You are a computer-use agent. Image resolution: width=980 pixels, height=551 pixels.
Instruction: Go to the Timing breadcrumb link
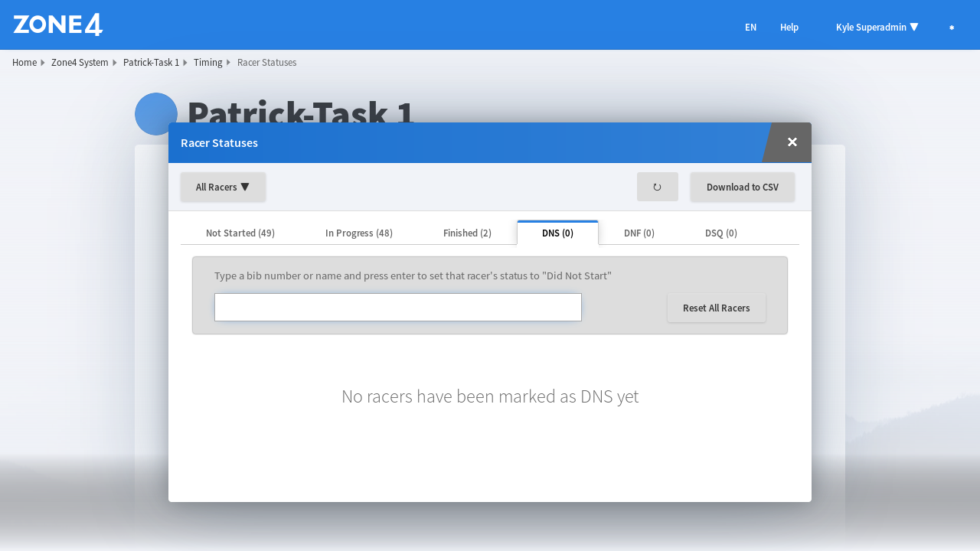[207, 63]
